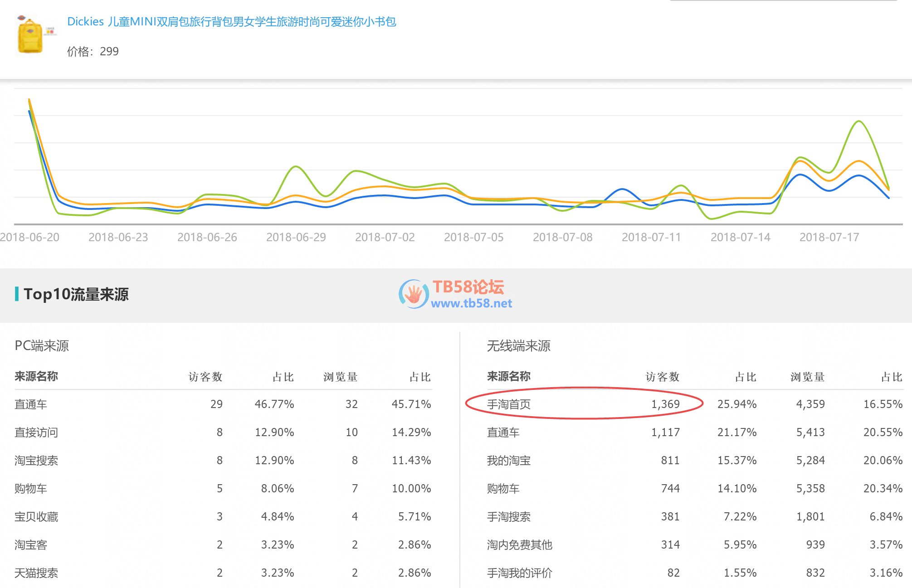Click the 1,117 visitor count value
Image resolution: width=912 pixels, height=588 pixels.
[665, 432]
